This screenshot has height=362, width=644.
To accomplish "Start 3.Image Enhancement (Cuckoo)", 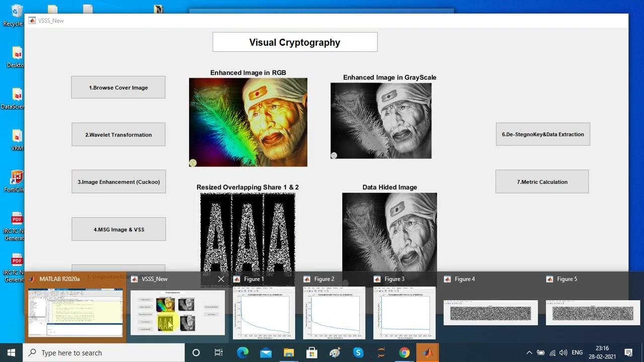I will point(119,182).
